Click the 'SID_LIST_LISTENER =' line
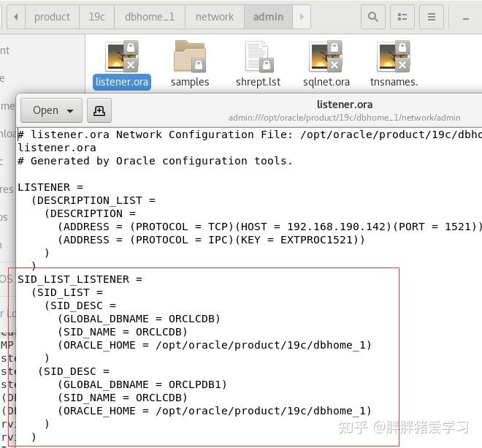Screen dimensions: 482x448 click(x=80, y=279)
